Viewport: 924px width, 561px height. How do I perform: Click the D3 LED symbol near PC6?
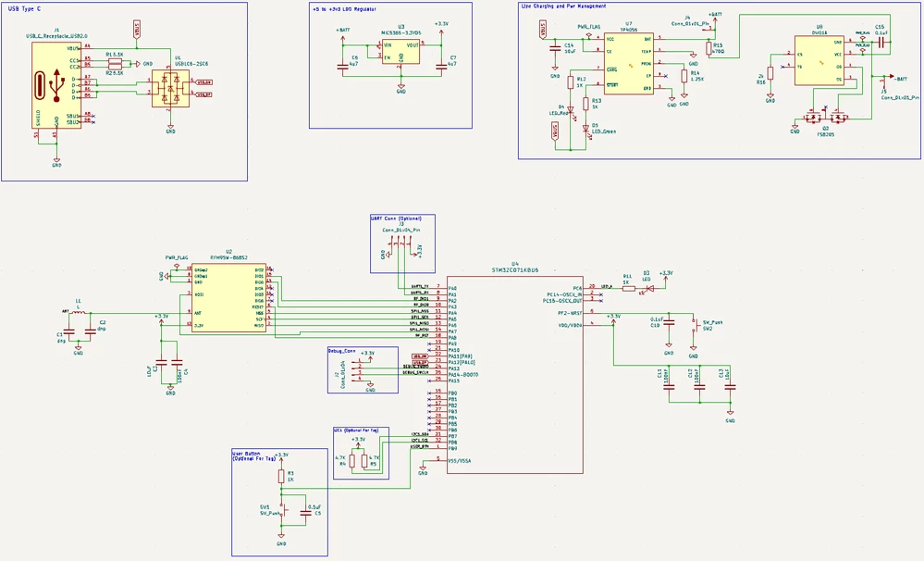point(649,289)
